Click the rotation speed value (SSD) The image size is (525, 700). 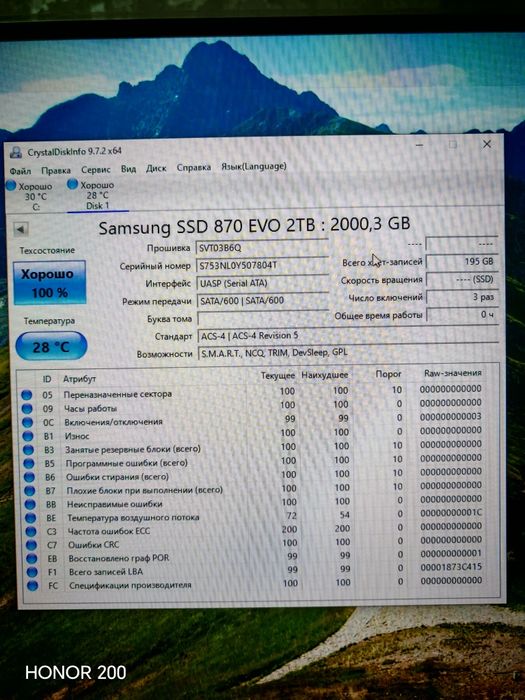coord(462,279)
